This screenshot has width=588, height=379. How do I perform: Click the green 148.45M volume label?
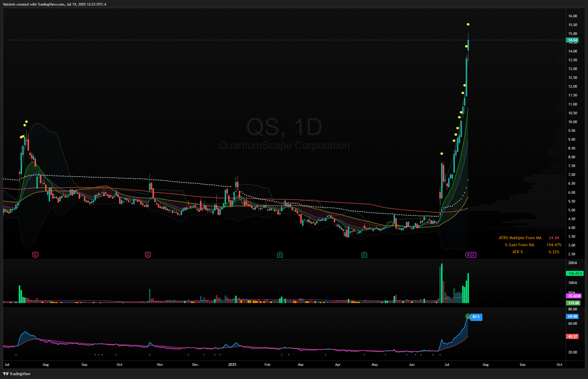click(575, 273)
